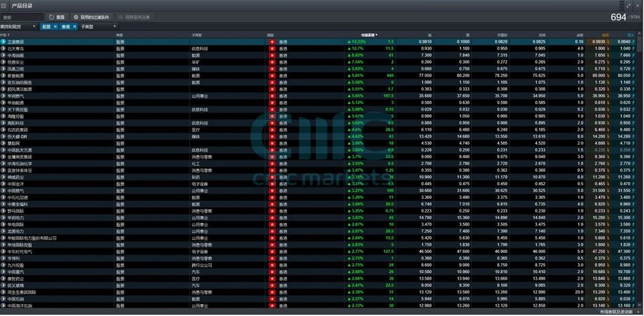Click arrow icon beside 中国海洋石油
The width and height of the screenshot is (644, 316).
pos(3,306)
